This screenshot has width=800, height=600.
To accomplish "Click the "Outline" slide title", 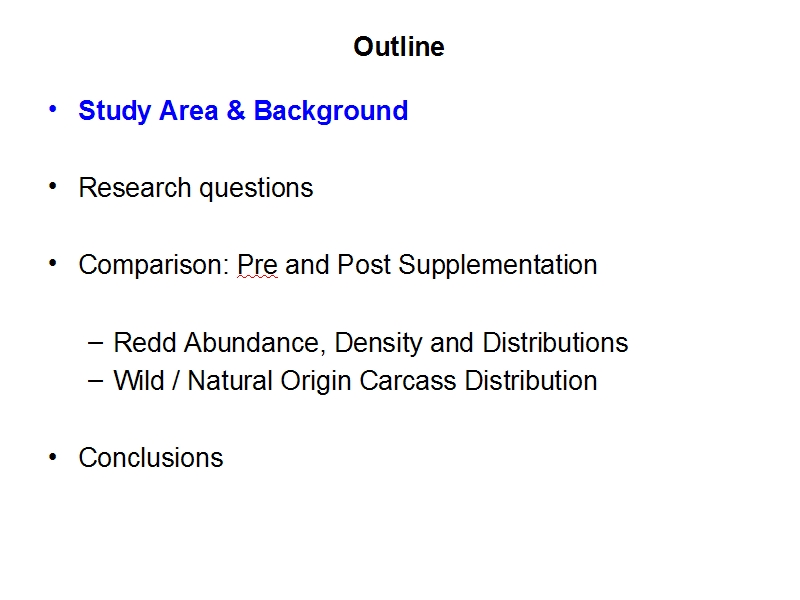I will pos(398,47).
